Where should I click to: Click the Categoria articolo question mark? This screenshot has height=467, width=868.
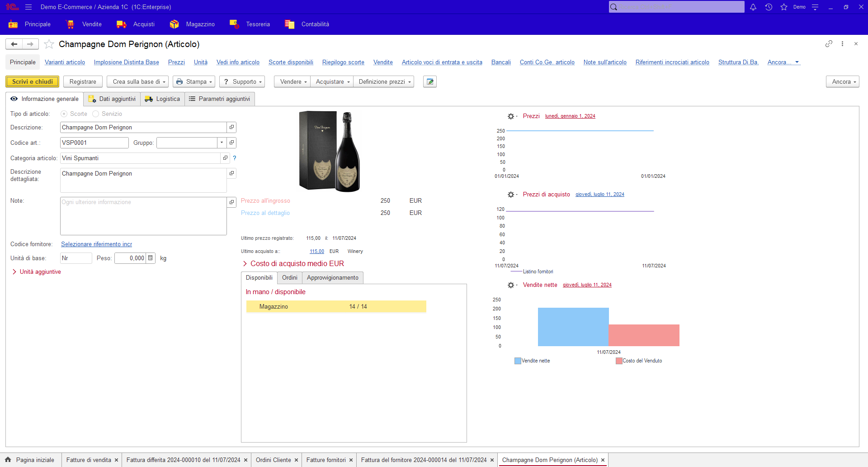pyautogui.click(x=235, y=158)
